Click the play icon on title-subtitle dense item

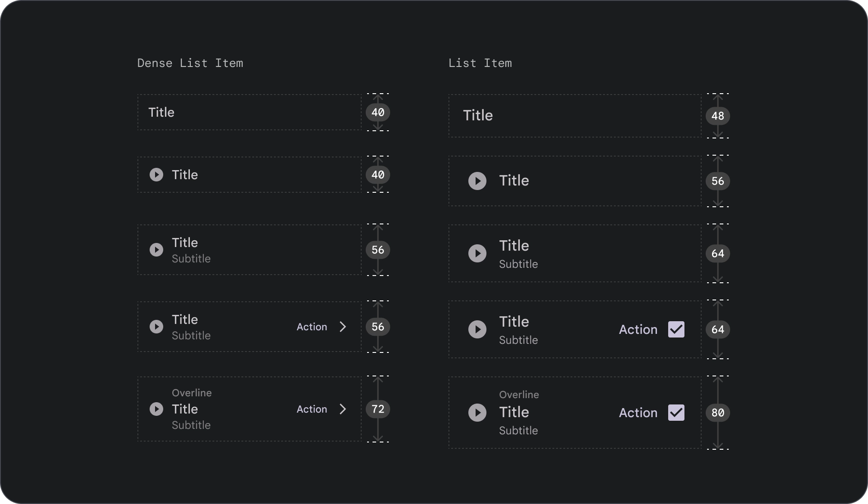[156, 250]
